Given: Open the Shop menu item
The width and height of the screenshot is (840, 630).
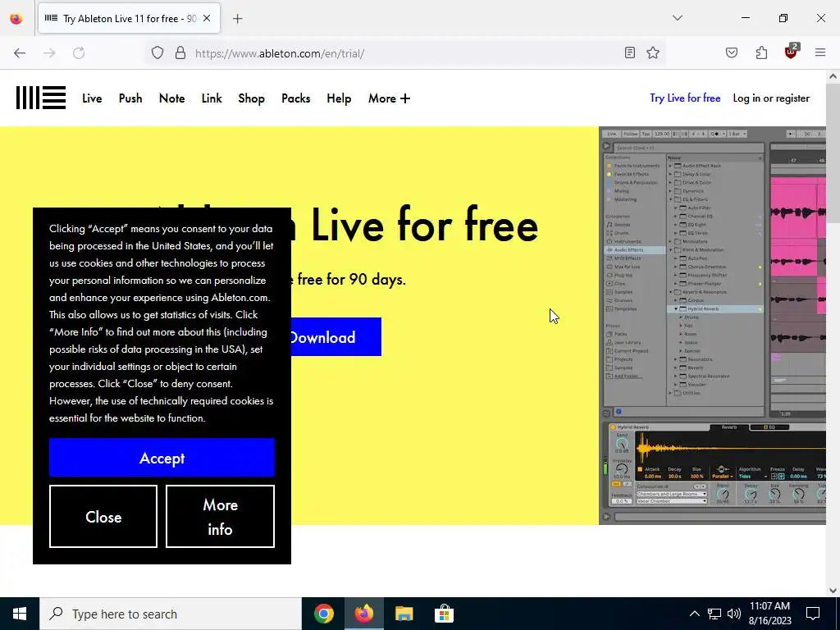Looking at the screenshot, I should click(x=251, y=98).
